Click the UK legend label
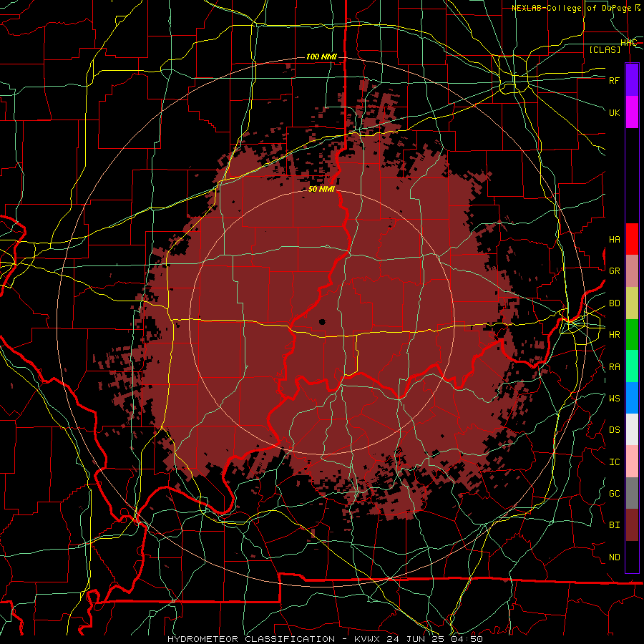Screen dimensions: 644x644 pos(614,112)
